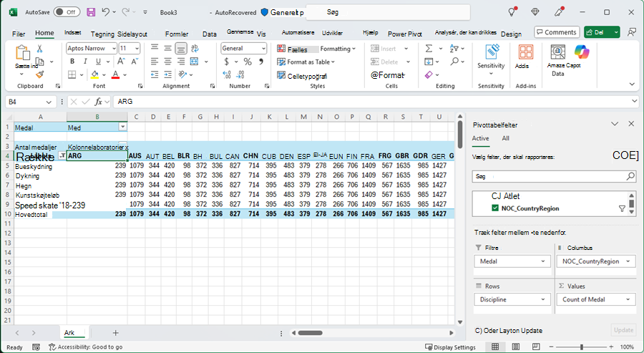Image resolution: width=644 pixels, height=353 pixels.
Task: Select Normal view in status bar
Action: [x=495, y=347]
